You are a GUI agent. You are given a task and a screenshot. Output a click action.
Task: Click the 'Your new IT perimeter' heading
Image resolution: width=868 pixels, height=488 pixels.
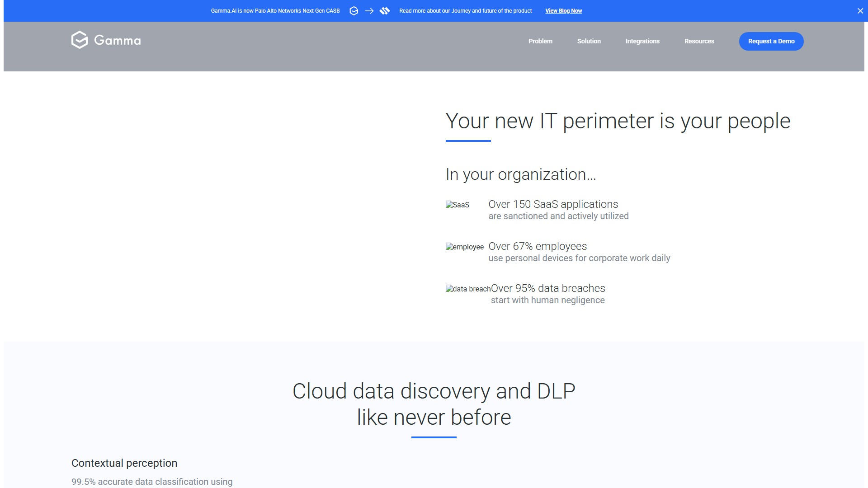pyautogui.click(x=618, y=121)
